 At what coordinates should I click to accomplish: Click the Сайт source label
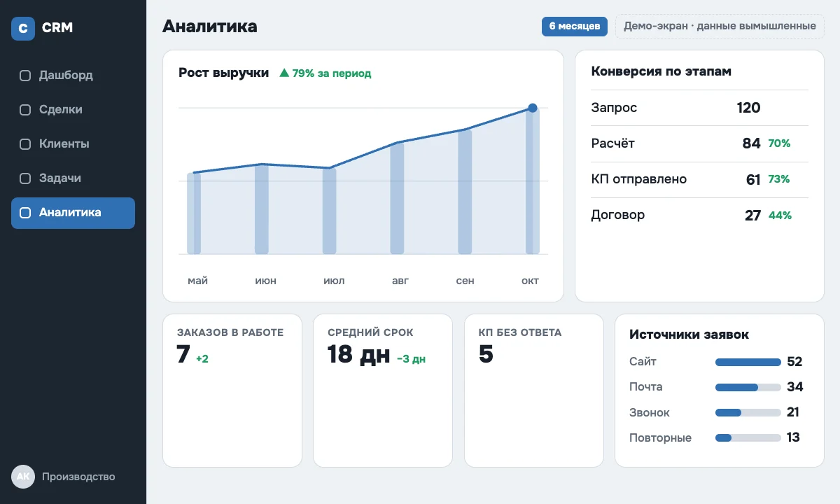pyautogui.click(x=643, y=362)
